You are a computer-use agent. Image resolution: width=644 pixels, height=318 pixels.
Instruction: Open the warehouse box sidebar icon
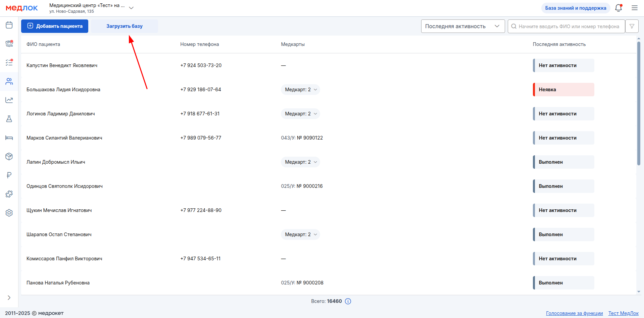(x=9, y=157)
